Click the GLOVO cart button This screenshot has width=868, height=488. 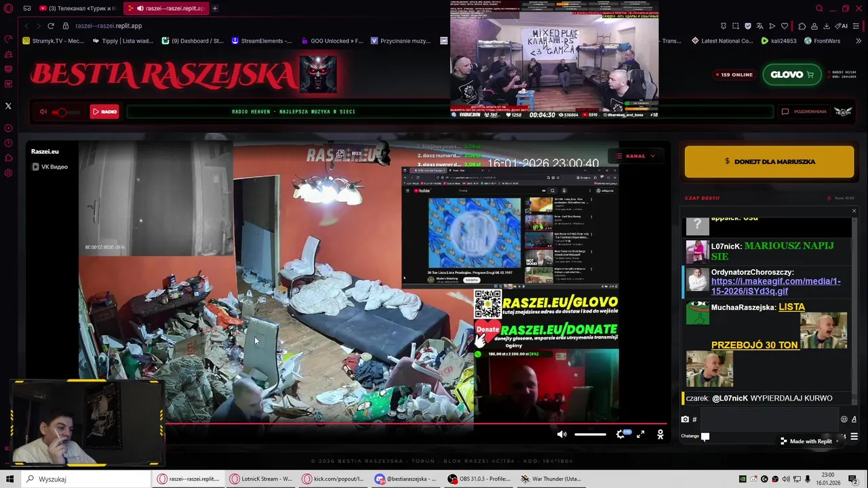pos(791,75)
